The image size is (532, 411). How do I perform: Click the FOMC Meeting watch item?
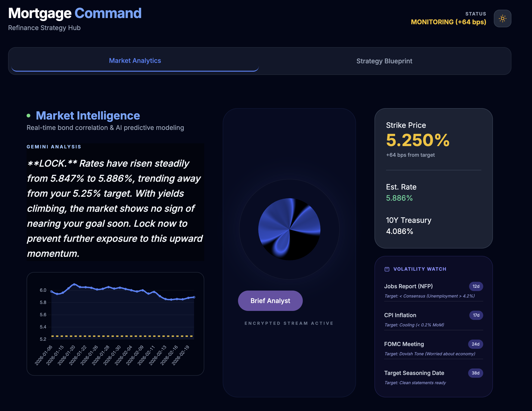(404, 344)
